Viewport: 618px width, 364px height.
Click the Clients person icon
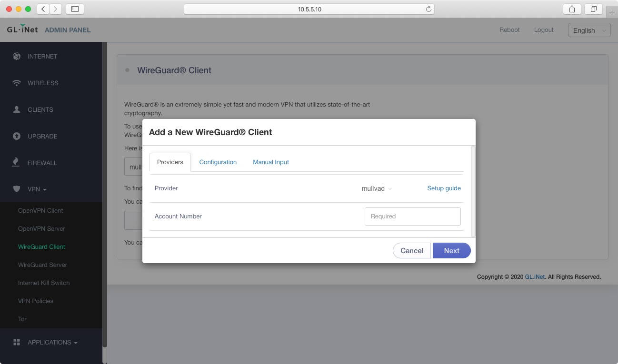tap(17, 109)
